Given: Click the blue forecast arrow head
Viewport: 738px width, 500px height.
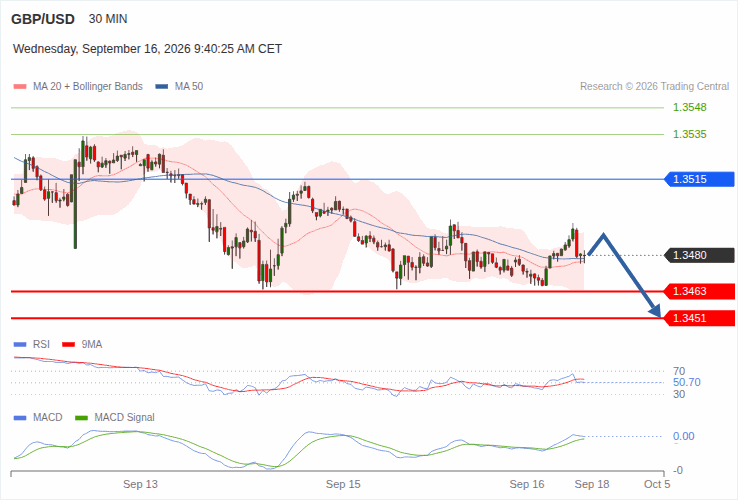Looking at the screenshot, I should 655,310.
